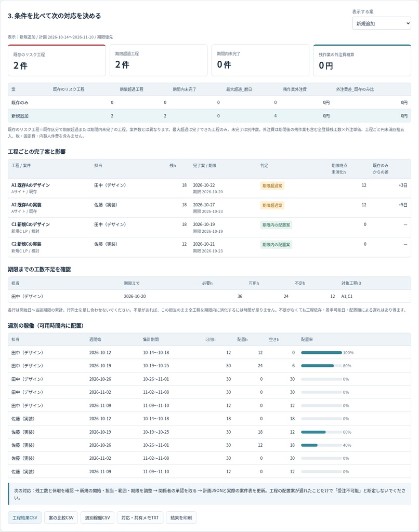
Task: Select the 既存のリスク工程 summary card
Action: (x=57, y=60)
